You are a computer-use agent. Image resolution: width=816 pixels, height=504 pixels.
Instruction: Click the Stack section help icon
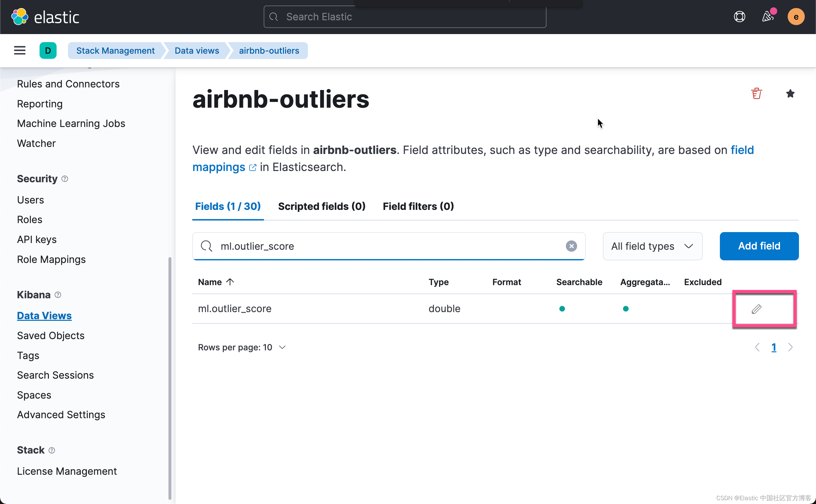pyautogui.click(x=52, y=450)
